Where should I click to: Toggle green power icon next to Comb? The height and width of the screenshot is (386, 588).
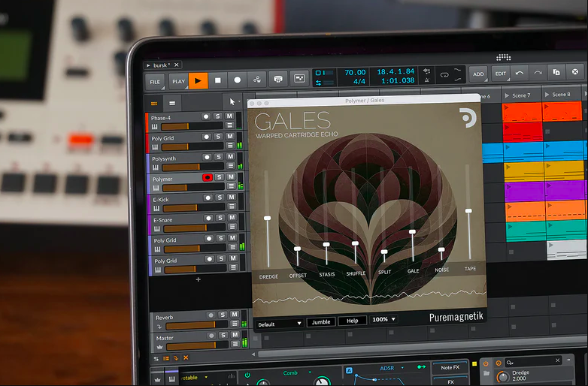[247, 375]
